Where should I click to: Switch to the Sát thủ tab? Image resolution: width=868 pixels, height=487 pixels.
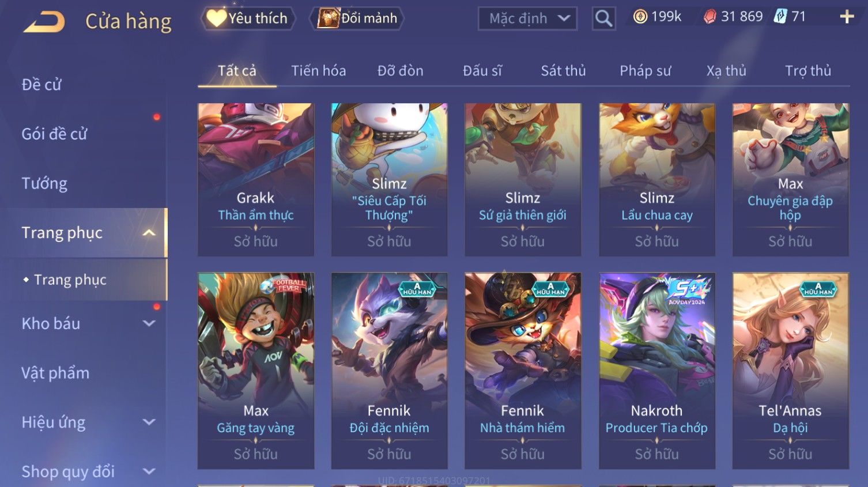pyautogui.click(x=563, y=71)
